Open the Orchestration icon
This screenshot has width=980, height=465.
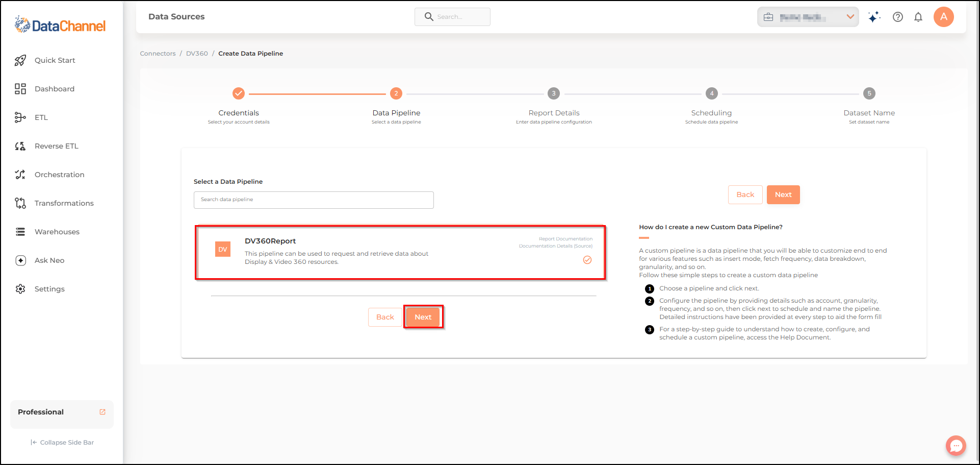[20, 175]
